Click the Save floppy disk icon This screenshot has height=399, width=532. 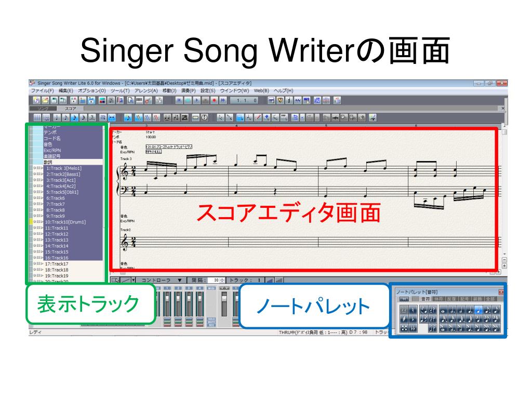pyautogui.click(x=54, y=100)
